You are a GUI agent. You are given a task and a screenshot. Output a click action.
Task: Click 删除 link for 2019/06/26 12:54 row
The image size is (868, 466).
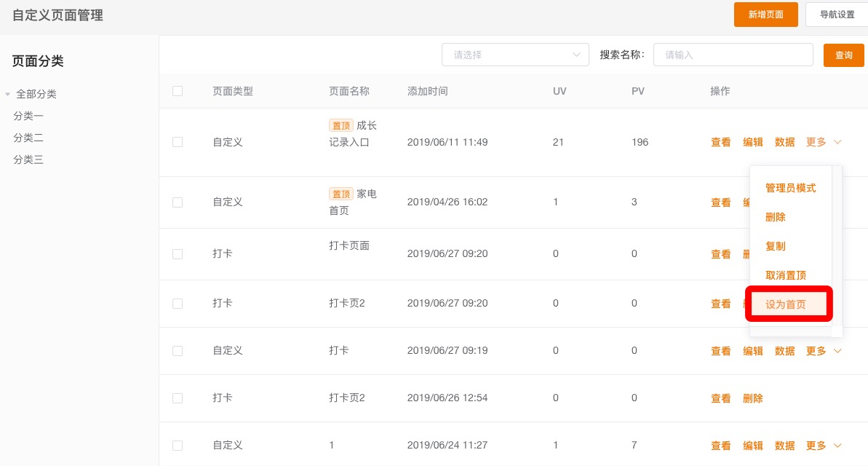click(x=752, y=398)
